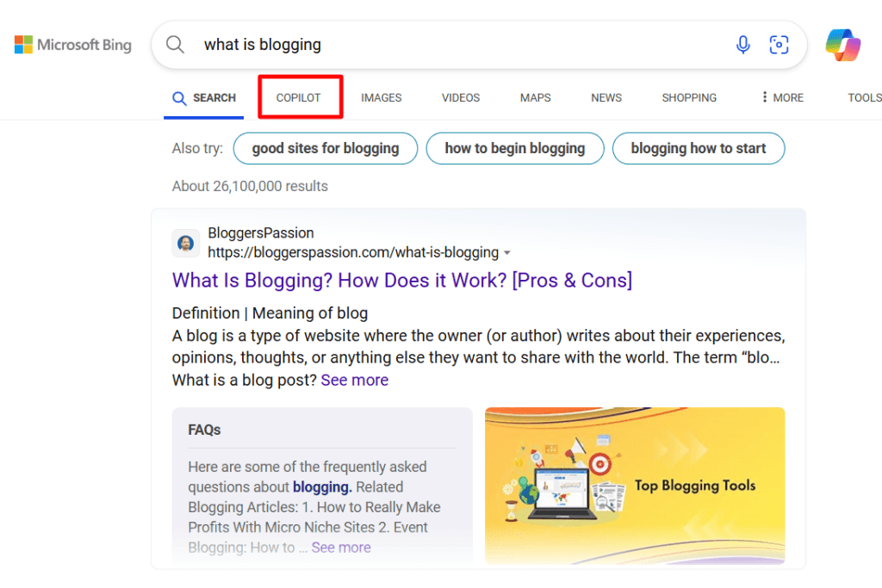882x588 pixels.
Task: Click the bold 'blogging' link in the FAQs box
Action: pos(320,486)
